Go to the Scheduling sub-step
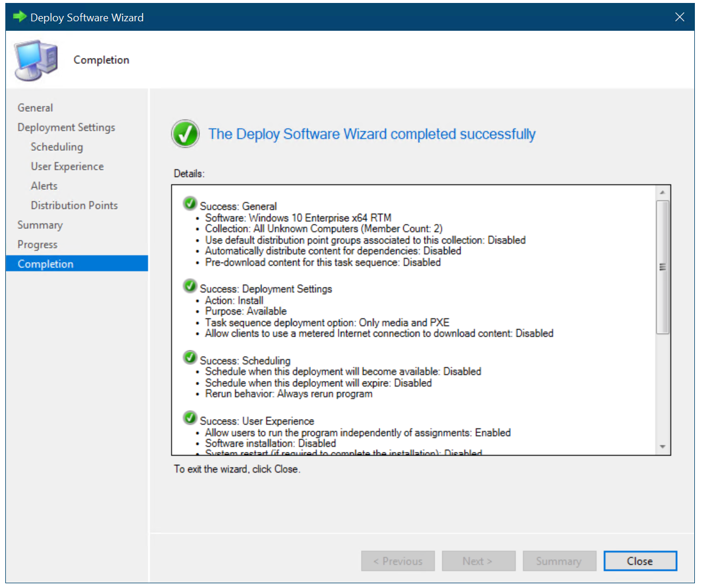Screen dimensions: 702x588 [x=57, y=147]
